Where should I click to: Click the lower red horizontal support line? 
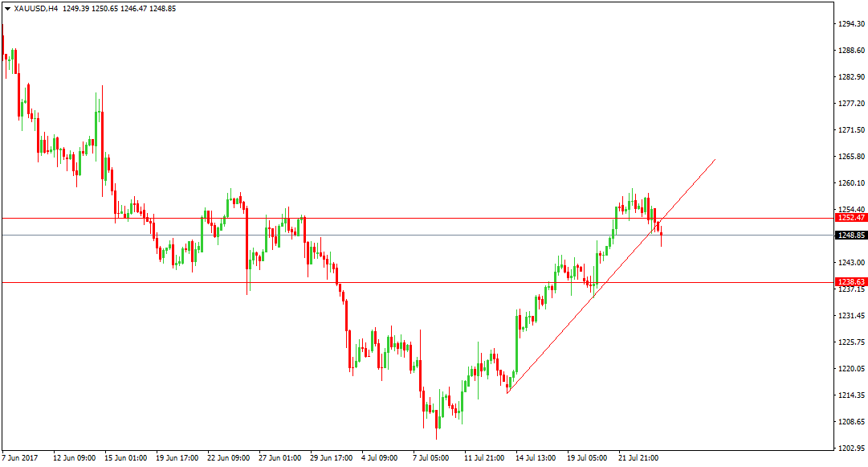418,282
